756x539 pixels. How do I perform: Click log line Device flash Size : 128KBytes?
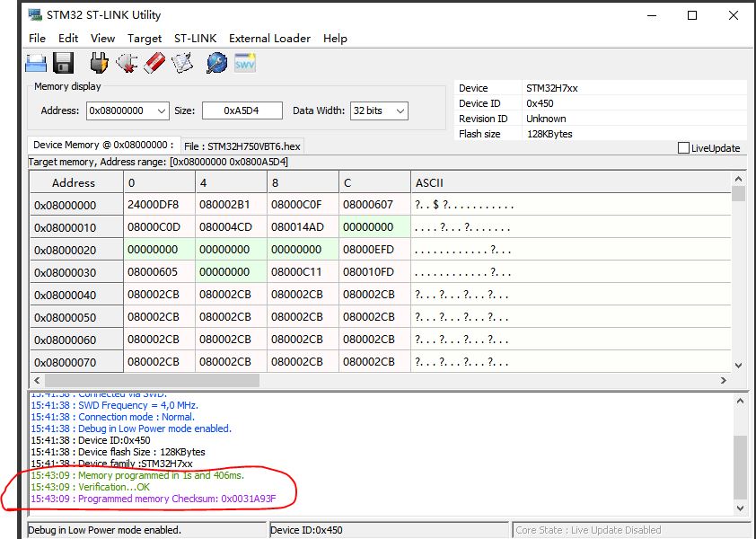pyautogui.click(x=119, y=452)
